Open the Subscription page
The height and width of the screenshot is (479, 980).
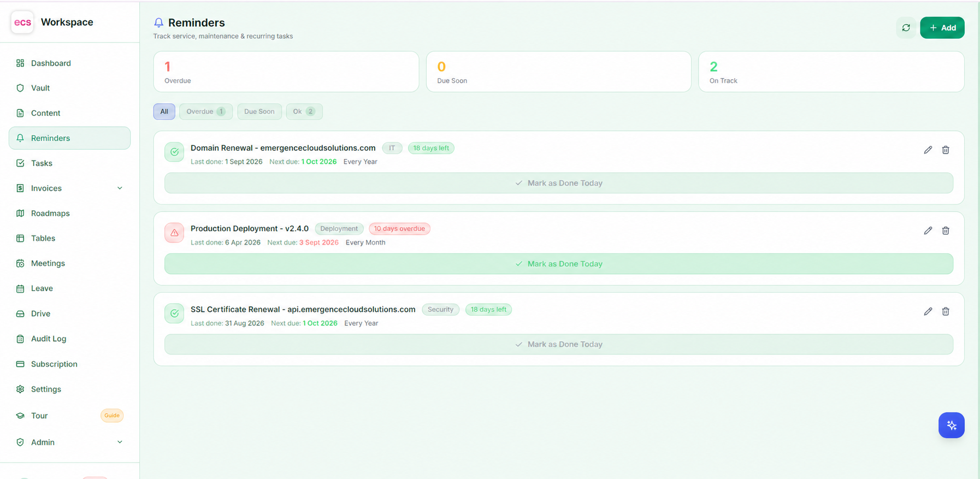(x=69, y=364)
